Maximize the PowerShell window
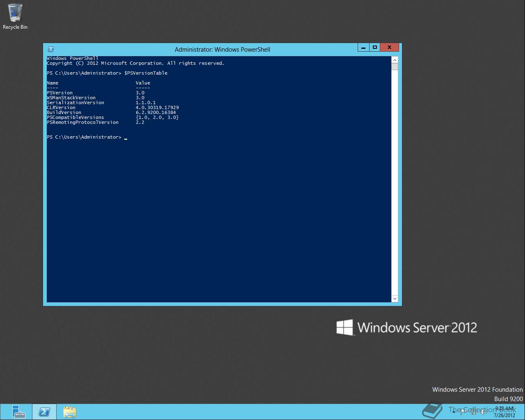 click(374, 48)
